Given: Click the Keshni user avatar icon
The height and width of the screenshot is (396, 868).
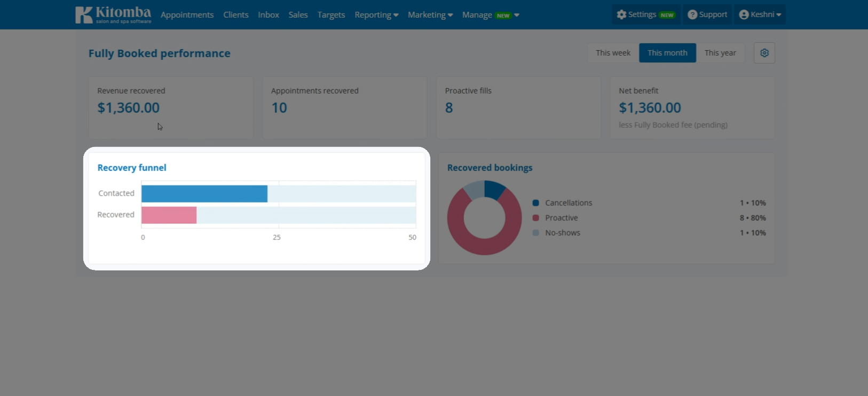Looking at the screenshot, I should pos(744,14).
